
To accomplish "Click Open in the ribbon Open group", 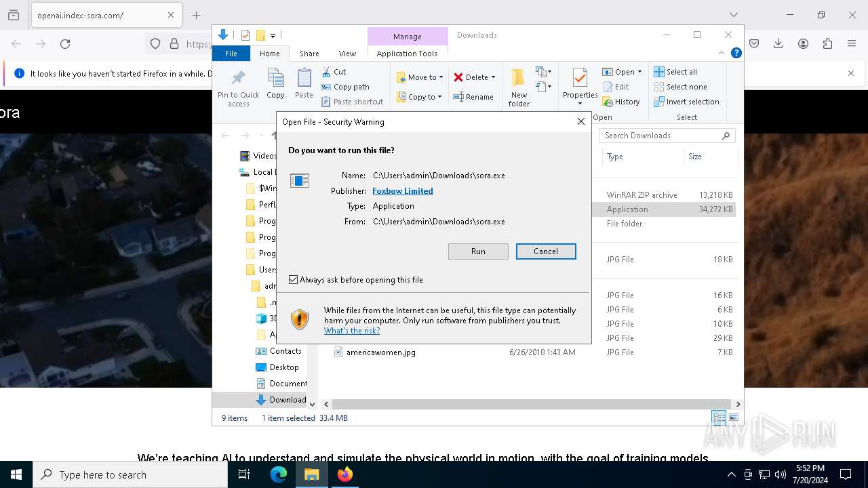I will tap(618, 72).
